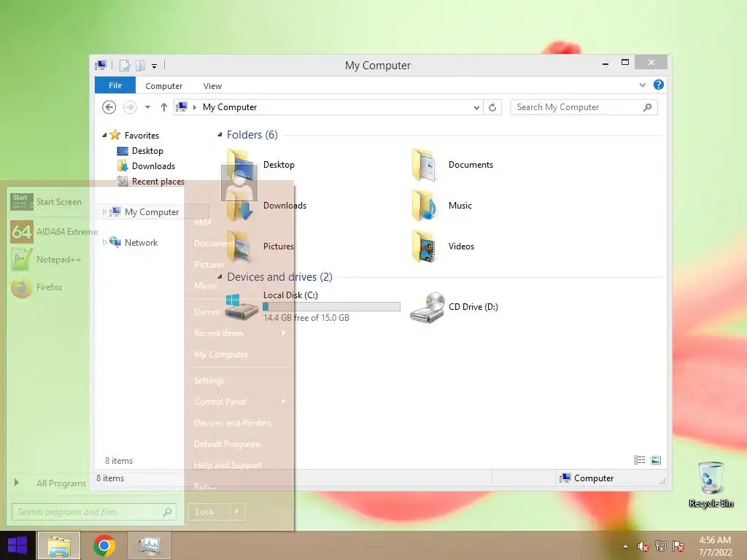Open Help and Support in Start menu
This screenshot has height=560, width=747.
[x=239, y=465]
